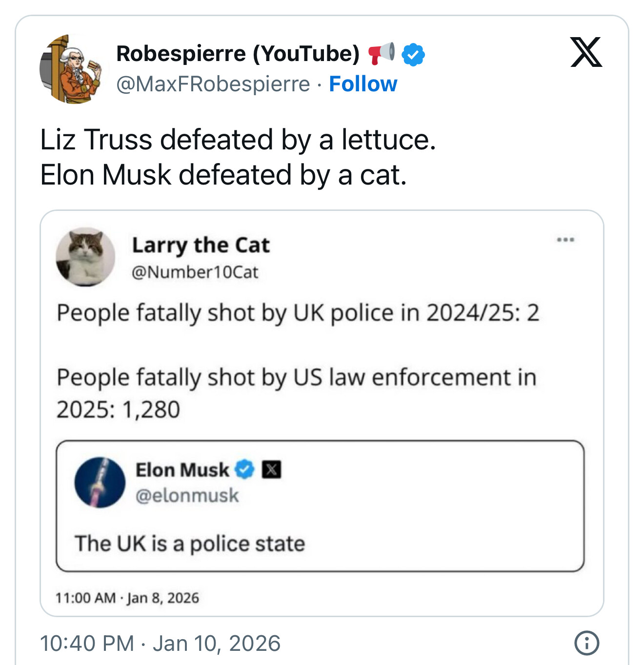
Task: Open the Robespierre (YouTube) display name
Action: (x=238, y=54)
